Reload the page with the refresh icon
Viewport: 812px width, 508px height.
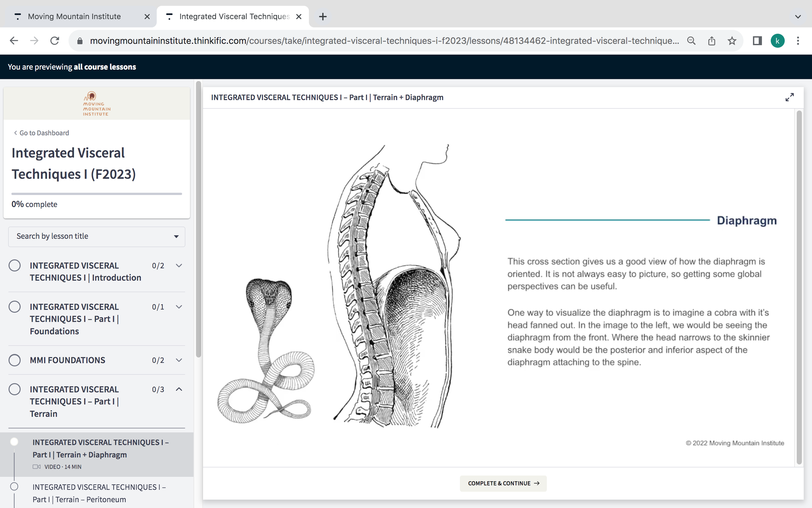[x=55, y=41]
